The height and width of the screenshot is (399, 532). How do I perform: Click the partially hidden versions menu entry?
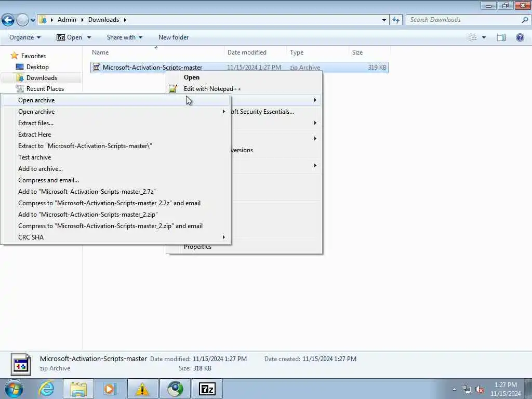(x=242, y=150)
